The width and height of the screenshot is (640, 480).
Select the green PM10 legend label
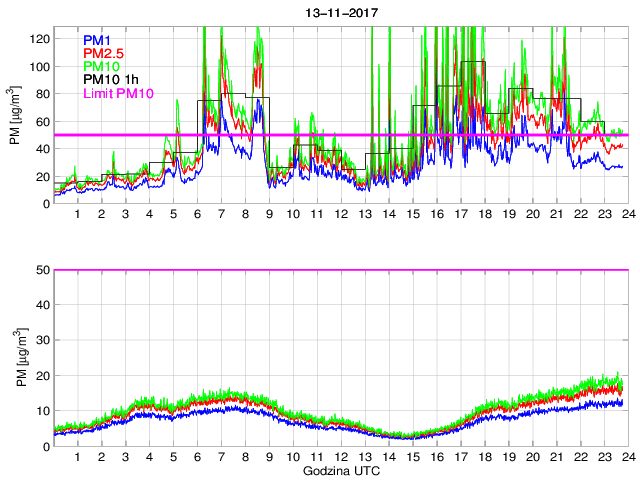pos(101,66)
